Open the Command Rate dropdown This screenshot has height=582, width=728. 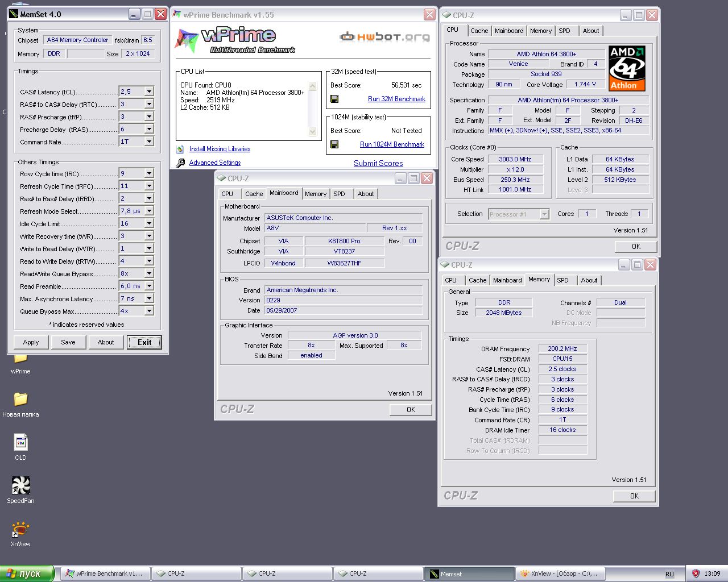pos(149,142)
